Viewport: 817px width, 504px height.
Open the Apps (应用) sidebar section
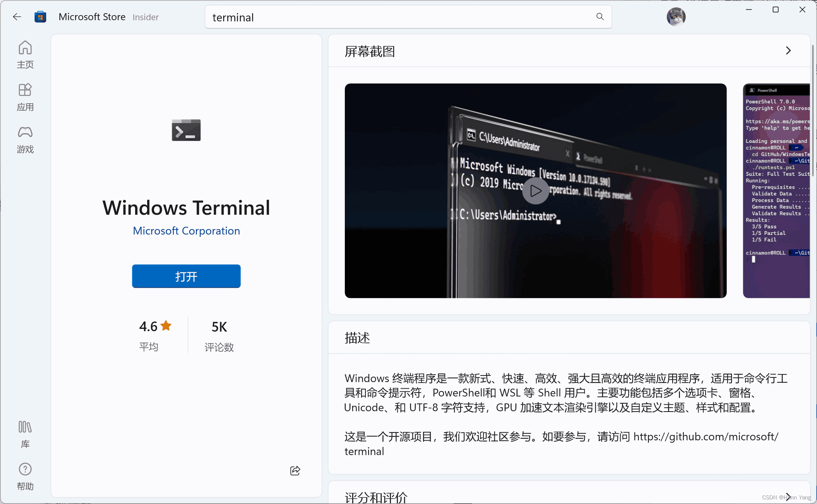point(25,97)
